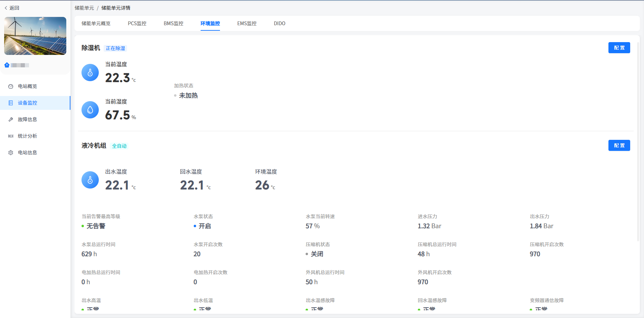This screenshot has height=318, width=644.
Task: Click the statistics analysis icon
Action: coord(11,136)
